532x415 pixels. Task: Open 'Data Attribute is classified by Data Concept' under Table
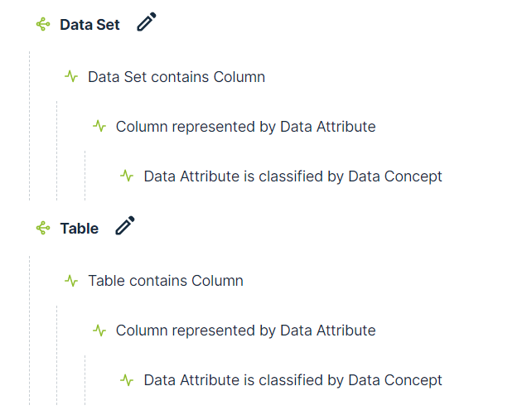(x=293, y=380)
